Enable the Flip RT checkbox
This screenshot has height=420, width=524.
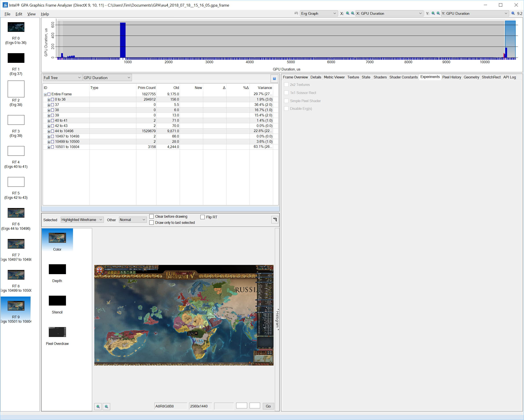click(203, 217)
